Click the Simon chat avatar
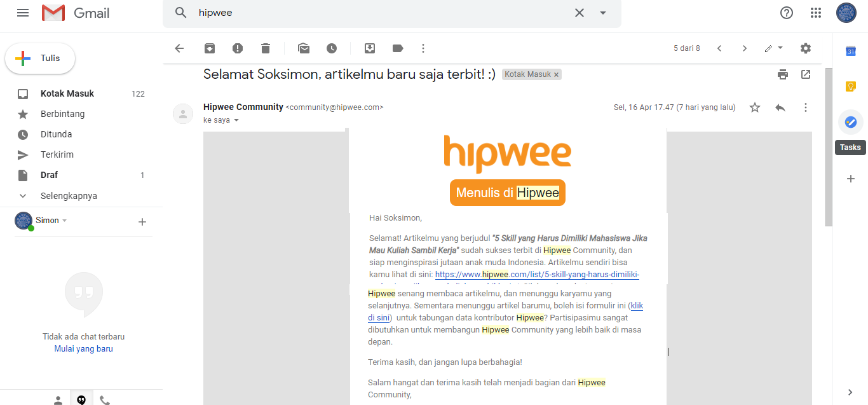Screen dimensions: 868x405 point(24,221)
